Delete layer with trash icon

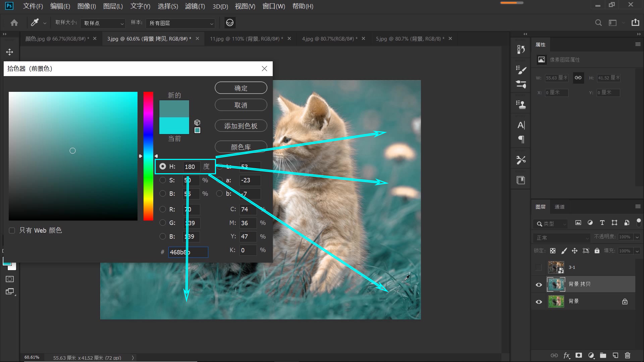pos(628,355)
